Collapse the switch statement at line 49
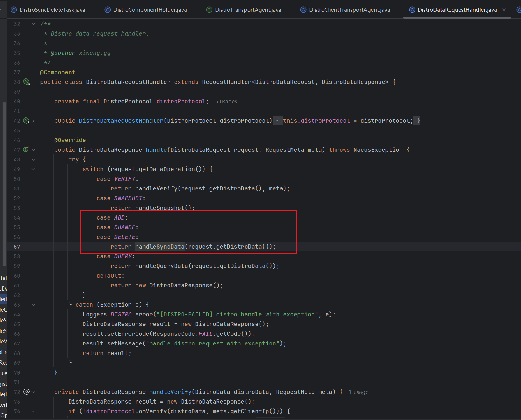The width and height of the screenshot is (521, 420). point(33,169)
